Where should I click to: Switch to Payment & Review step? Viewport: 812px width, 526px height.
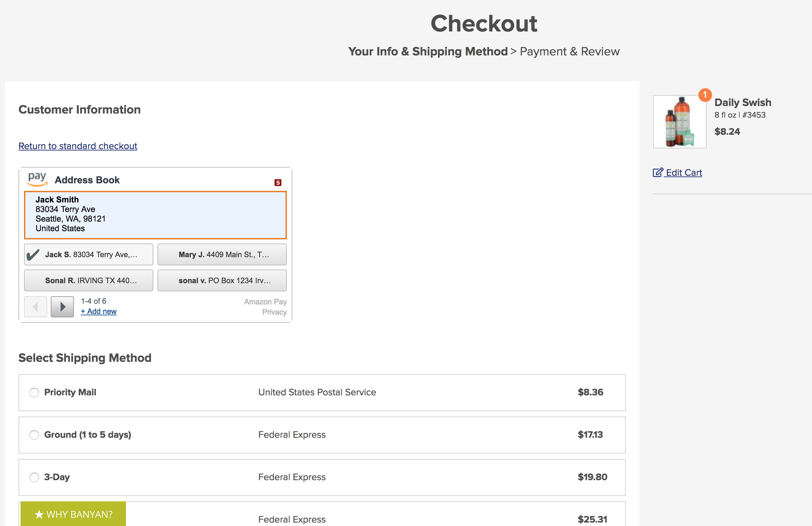[x=569, y=51]
